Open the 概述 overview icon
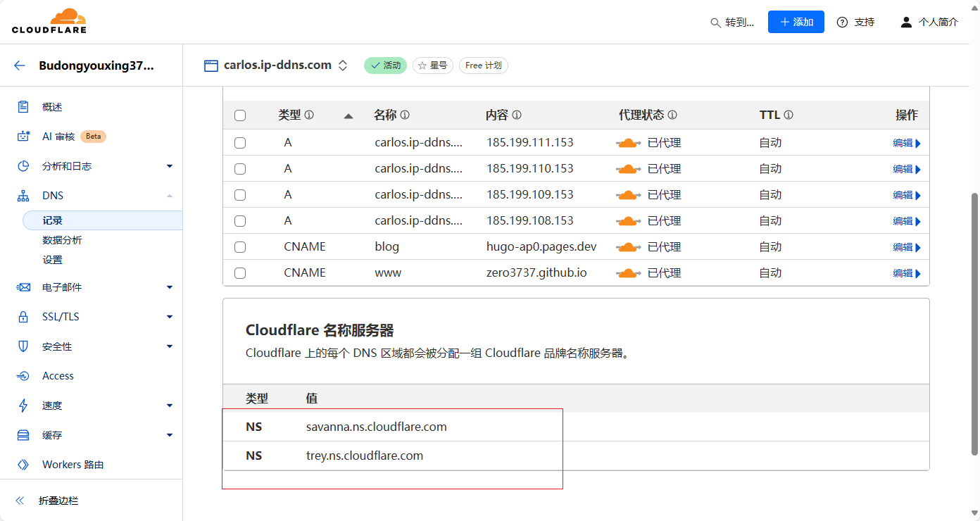Viewport: 980px width, 521px height. pyautogui.click(x=23, y=107)
